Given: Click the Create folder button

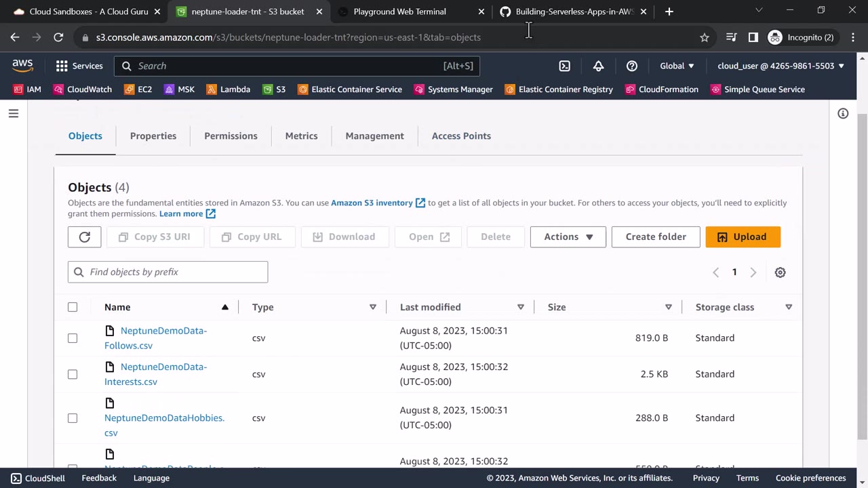Looking at the screenshot, I should [x=656, y=237].
